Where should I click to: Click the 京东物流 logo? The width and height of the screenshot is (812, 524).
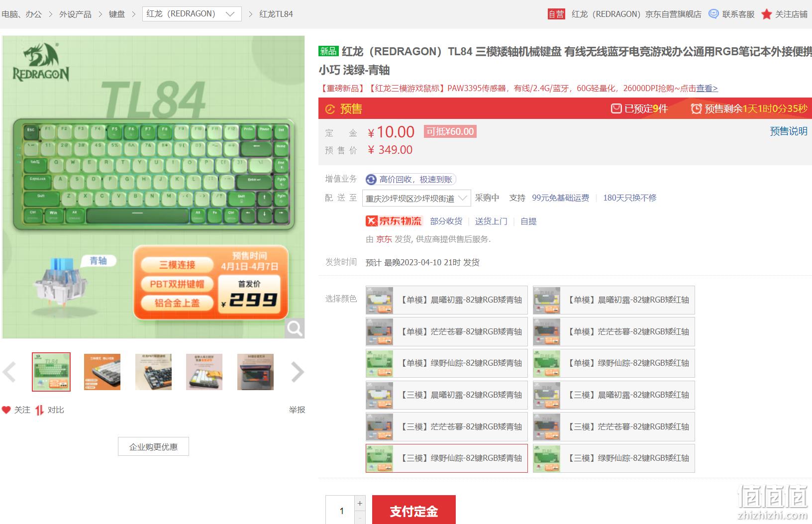coord(394,221)
